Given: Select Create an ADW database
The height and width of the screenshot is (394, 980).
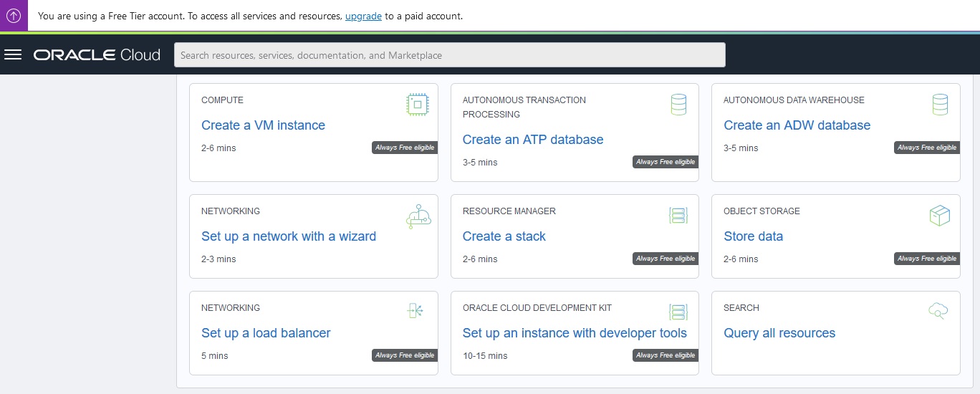Looking at the screenshot, I should click(797, 125).
